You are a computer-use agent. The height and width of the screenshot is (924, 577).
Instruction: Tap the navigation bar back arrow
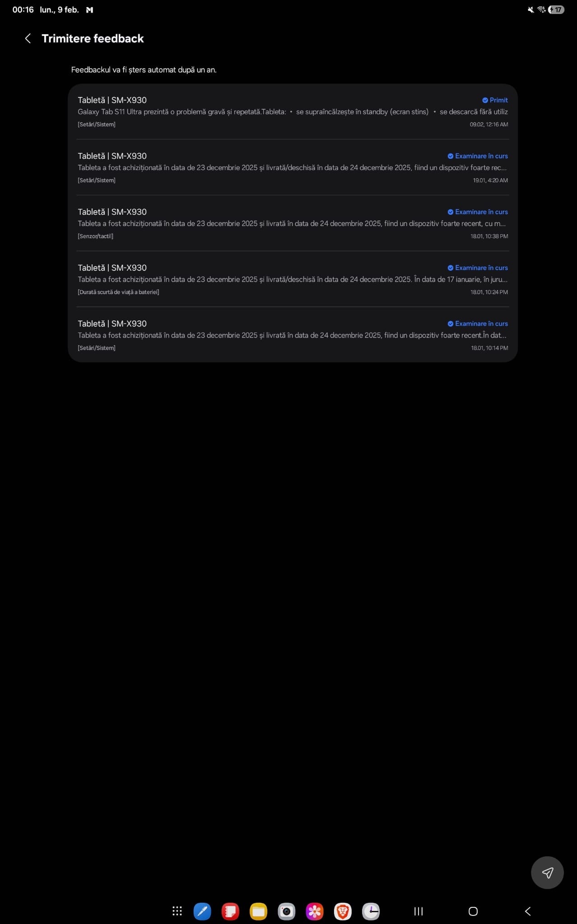(527, 911)
